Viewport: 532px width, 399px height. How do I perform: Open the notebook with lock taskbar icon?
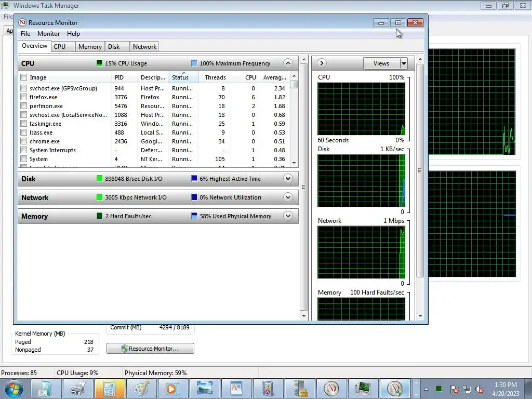click(268, 389)
